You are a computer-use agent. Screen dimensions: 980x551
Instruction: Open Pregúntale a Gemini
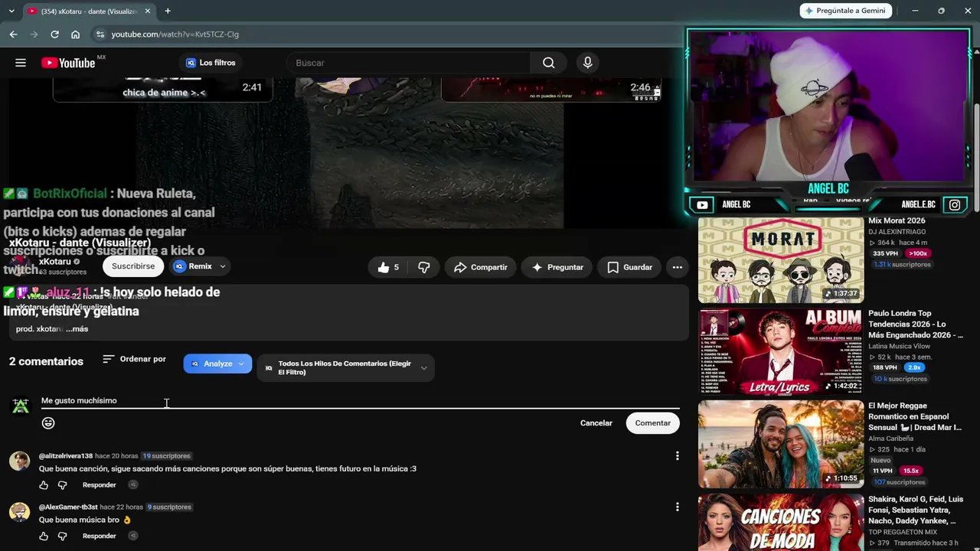846,11
